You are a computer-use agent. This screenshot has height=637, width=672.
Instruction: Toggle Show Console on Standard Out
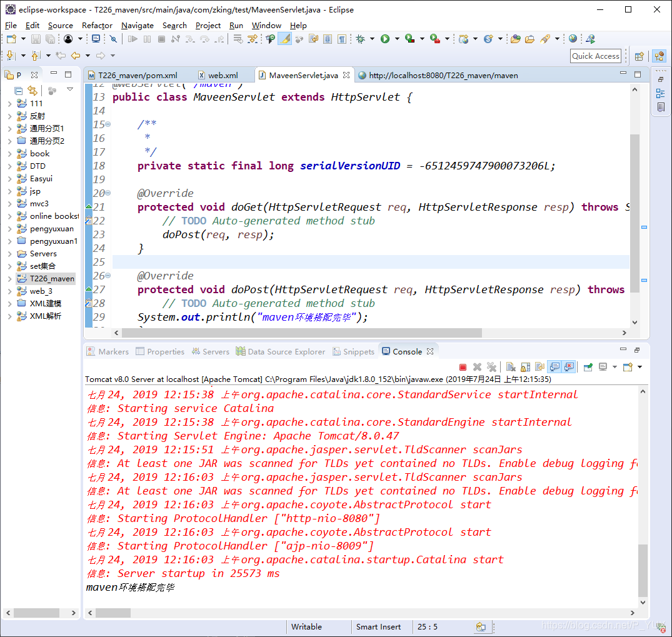(554, 367)
